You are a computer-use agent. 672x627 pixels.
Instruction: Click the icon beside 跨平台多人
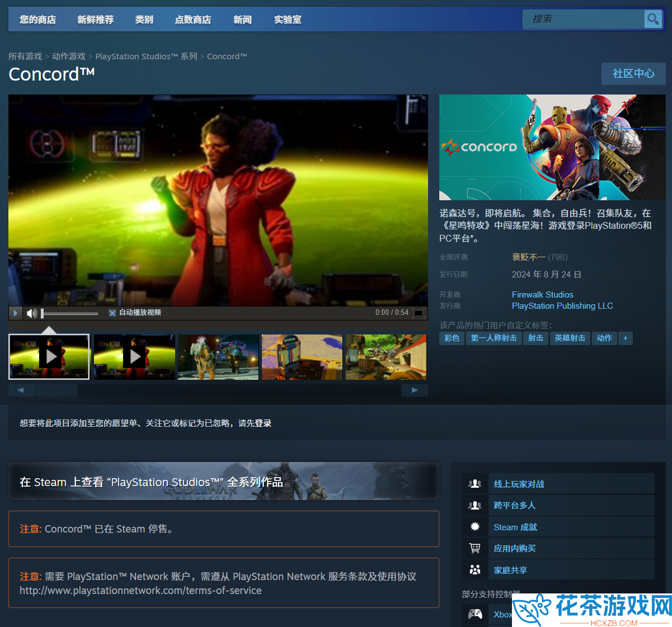click(x=475, y=506)
